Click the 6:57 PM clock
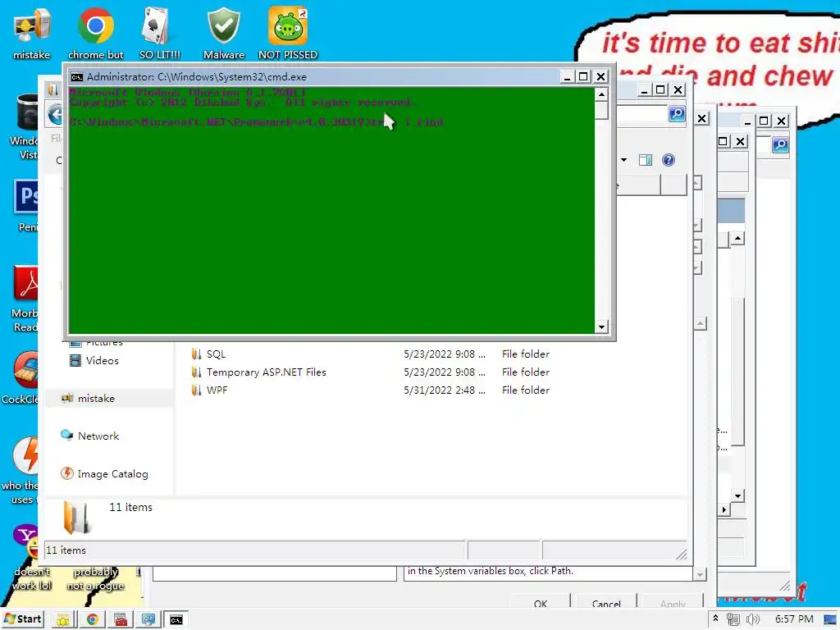Screen dimensions: 840x630 pos(794,619)
